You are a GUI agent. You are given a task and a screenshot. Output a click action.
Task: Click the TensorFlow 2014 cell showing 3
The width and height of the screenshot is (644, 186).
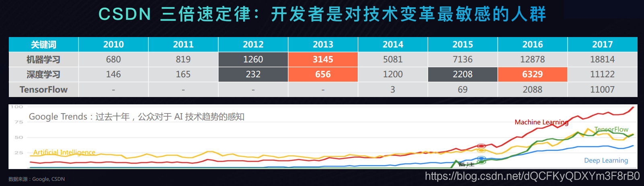click(393, 89)
